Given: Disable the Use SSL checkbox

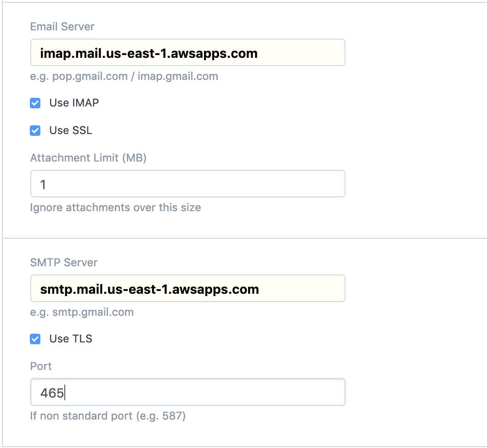Looking at the screenshot, I should pos(35,131).
